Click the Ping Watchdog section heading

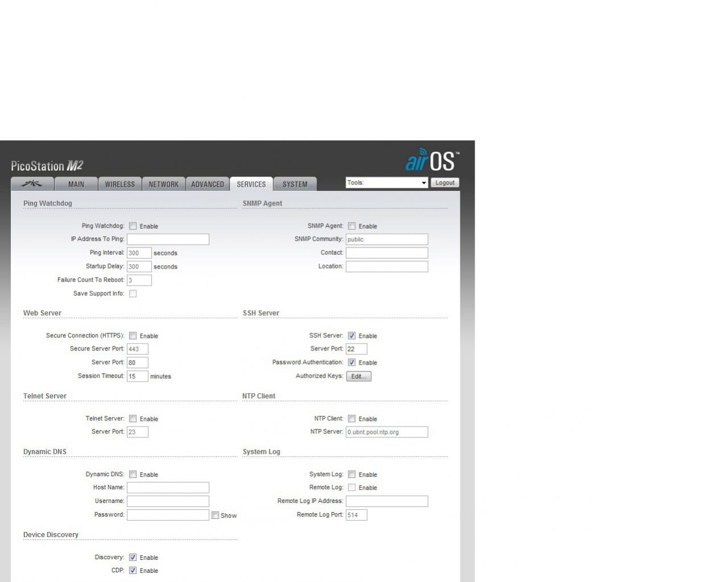pos(48,204)
